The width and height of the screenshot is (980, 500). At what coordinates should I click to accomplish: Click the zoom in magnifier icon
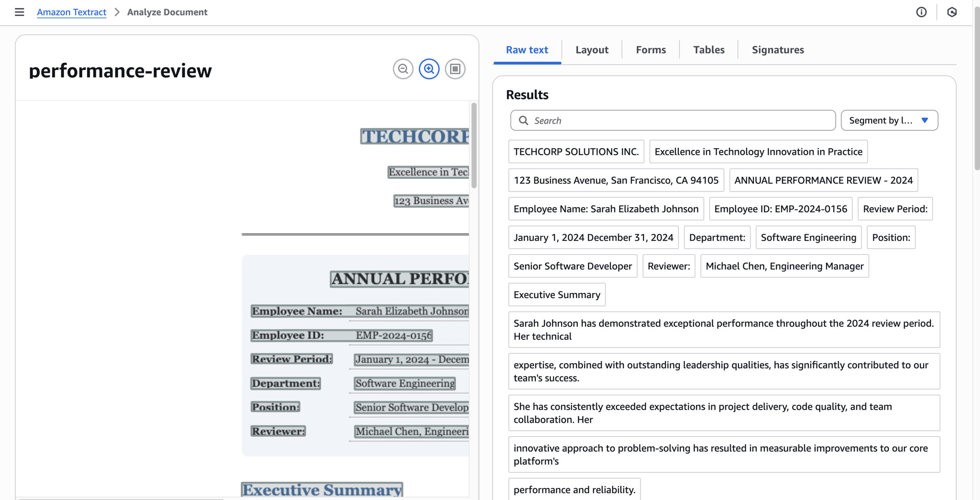(429, 69)
